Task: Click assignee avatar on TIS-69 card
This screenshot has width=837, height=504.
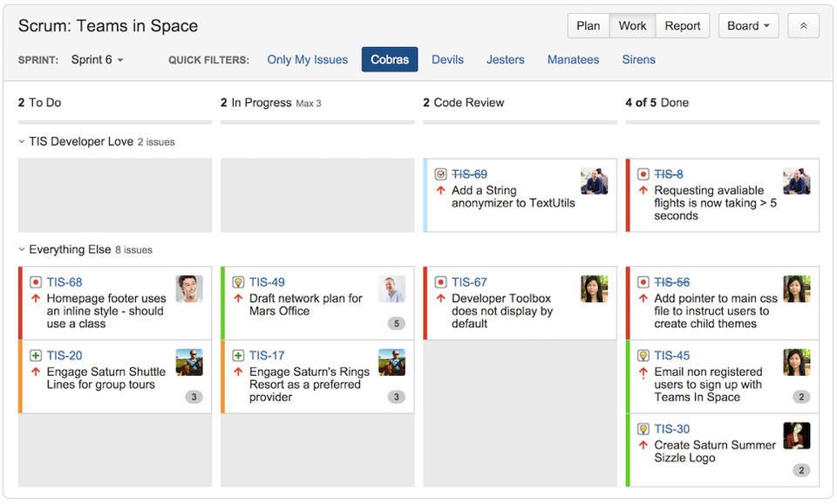Action: click(x=595, y=181)
